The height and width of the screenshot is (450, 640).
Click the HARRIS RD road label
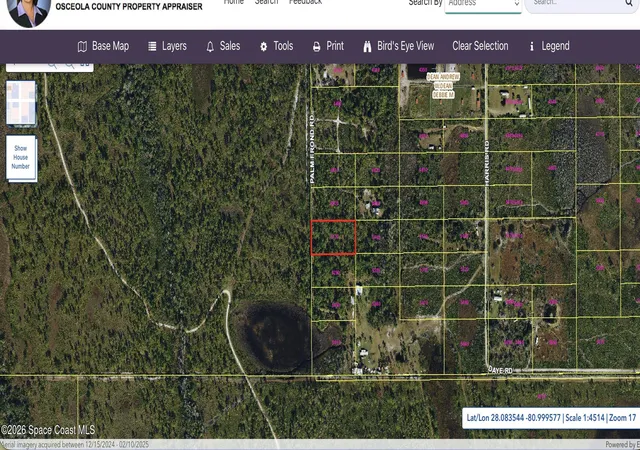tap(487, 163)
